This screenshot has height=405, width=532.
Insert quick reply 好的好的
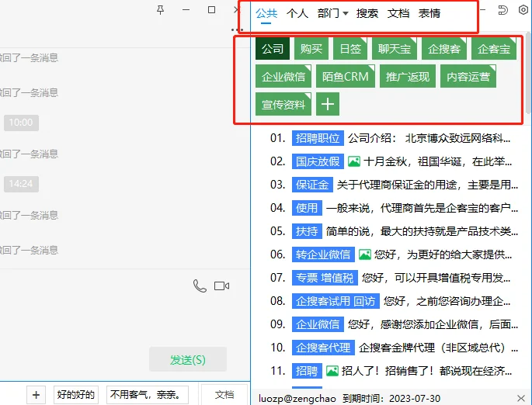point(76,395)
